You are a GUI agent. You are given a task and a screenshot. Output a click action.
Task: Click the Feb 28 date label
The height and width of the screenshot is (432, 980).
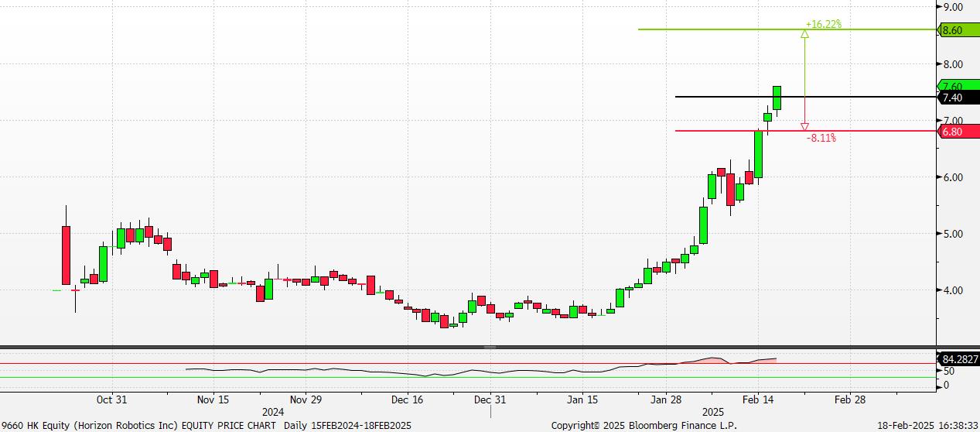[849, 400]
